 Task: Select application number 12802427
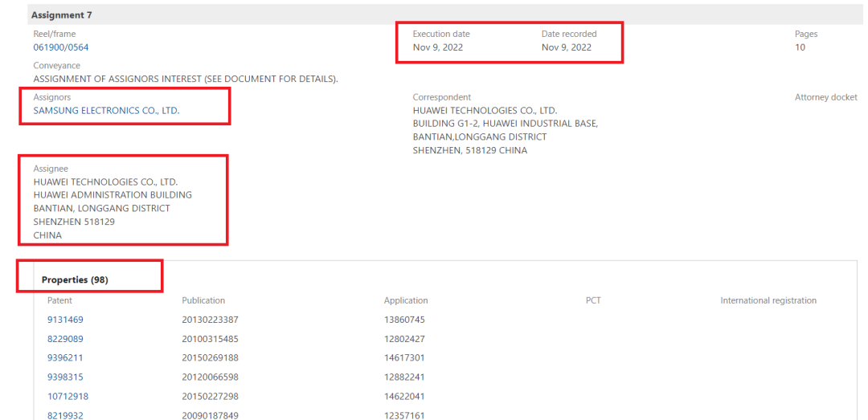pyautogui.click(x=404, y=339)
